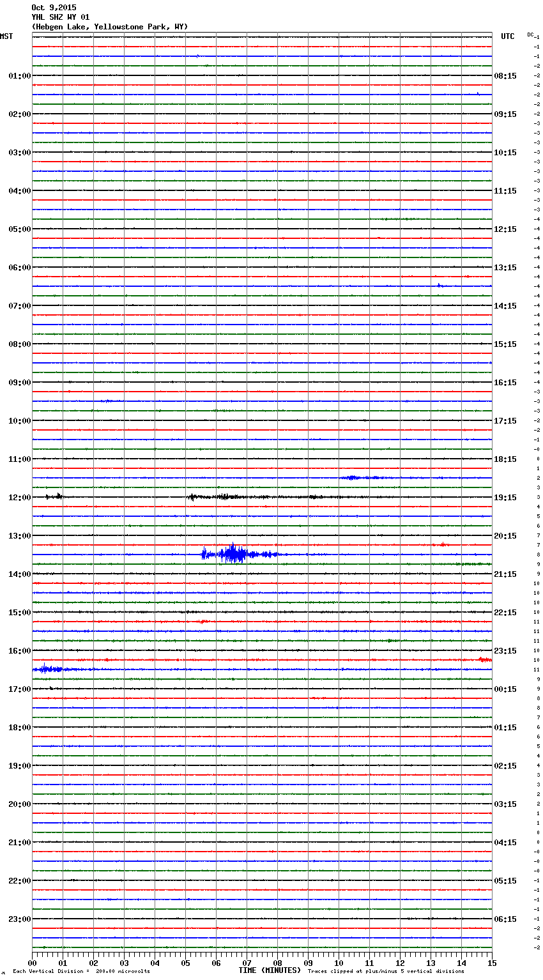Viewport: 543px width, 980px height.
Task: Select the station code "YHL SHZ WY 01"
Action: coord(60,17)
